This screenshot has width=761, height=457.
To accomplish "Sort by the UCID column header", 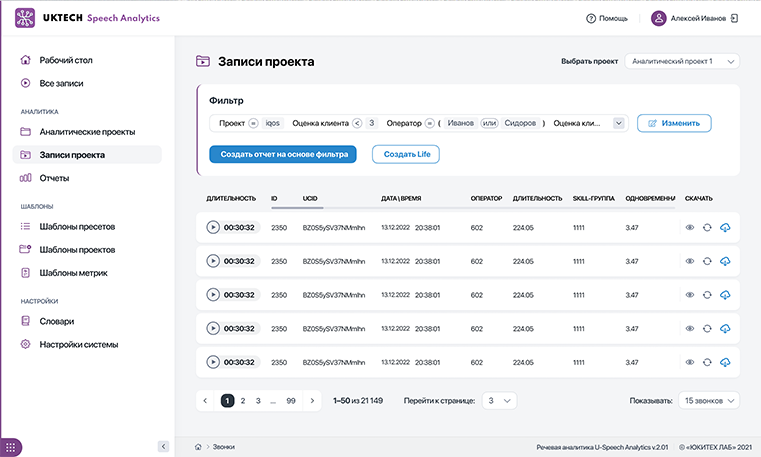I will tap(310, 198).
